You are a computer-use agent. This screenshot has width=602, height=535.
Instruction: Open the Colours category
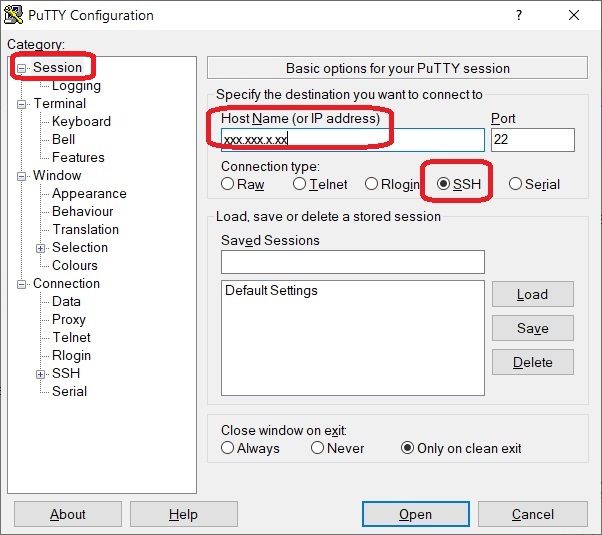pyautogui.click(x=75, y=265)
